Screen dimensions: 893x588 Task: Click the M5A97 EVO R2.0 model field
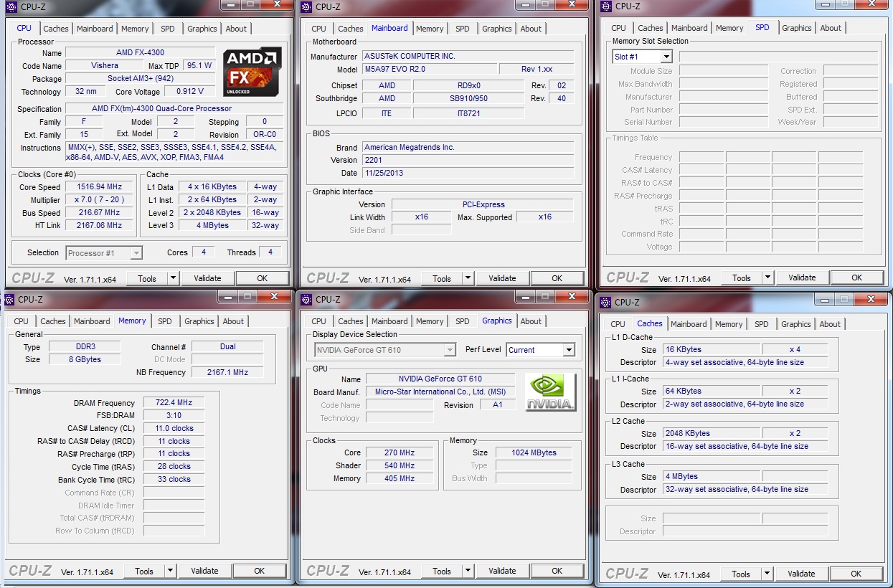[x=428, y=69]
